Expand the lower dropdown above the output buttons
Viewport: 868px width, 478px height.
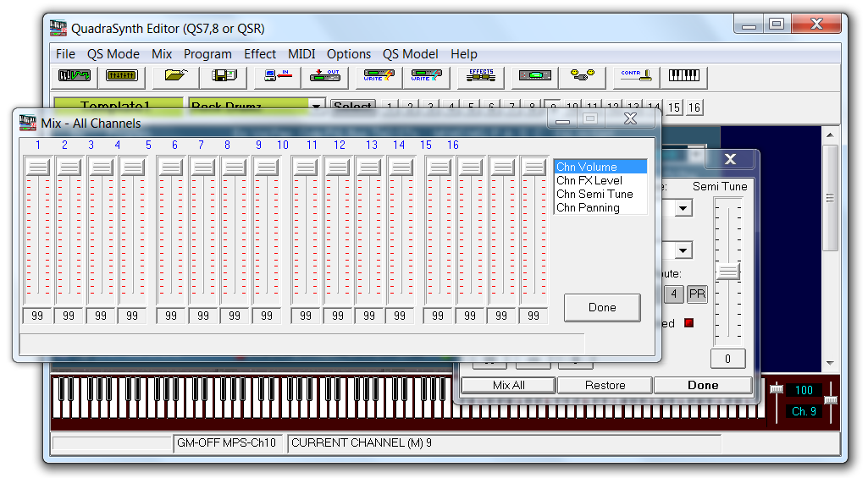683,250
